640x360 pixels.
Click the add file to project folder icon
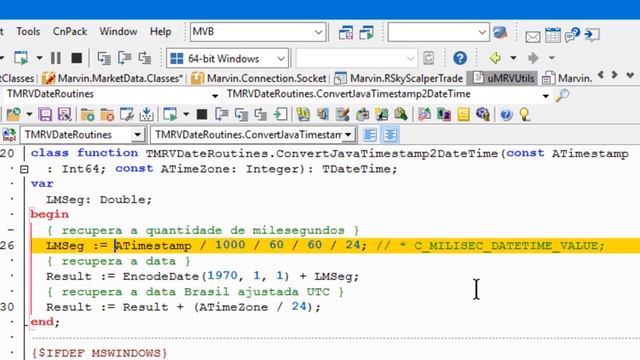(87, 114)
